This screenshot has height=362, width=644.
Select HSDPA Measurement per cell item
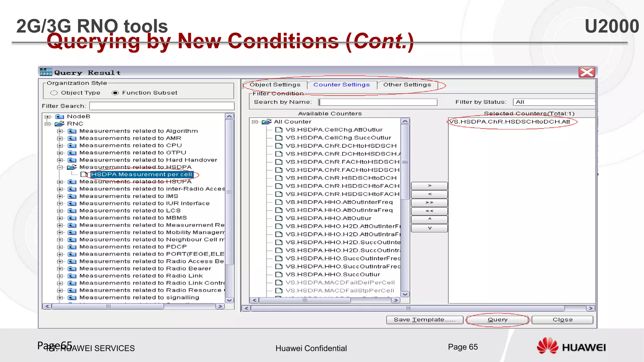point(142,174)
